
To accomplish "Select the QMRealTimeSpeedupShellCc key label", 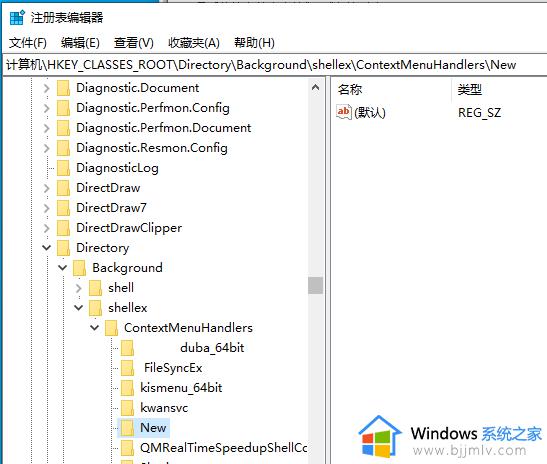I will pyautogui.click(x=224, y=448).
